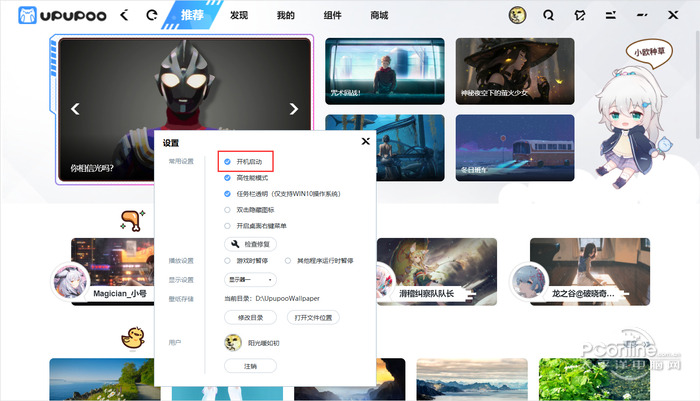Open the 龙之谷@破晓奇 wallpaper card
This screenshot has height=401, width=700.
click(590, 272)
